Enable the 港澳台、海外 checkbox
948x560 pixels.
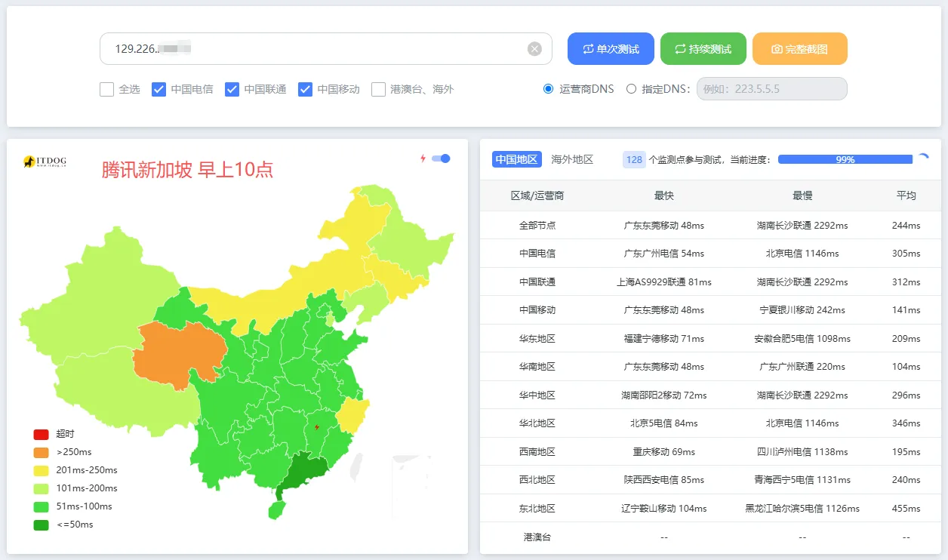(378, 89)
